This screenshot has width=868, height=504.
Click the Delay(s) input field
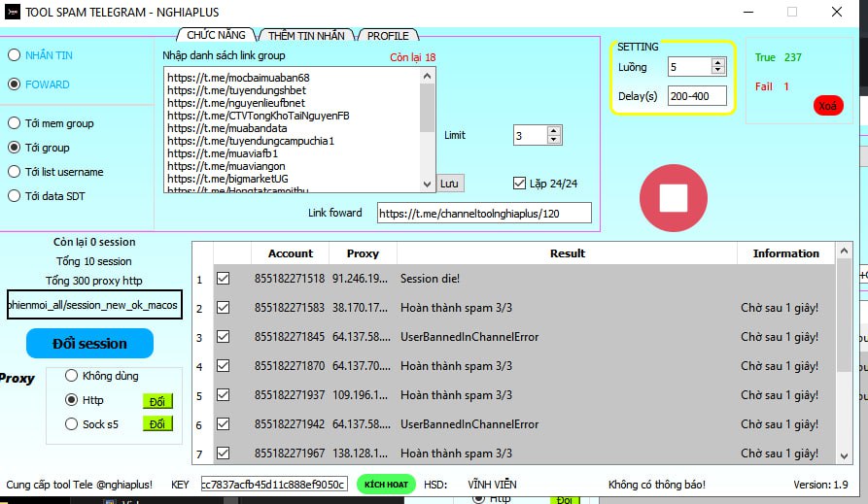(697, 96)
